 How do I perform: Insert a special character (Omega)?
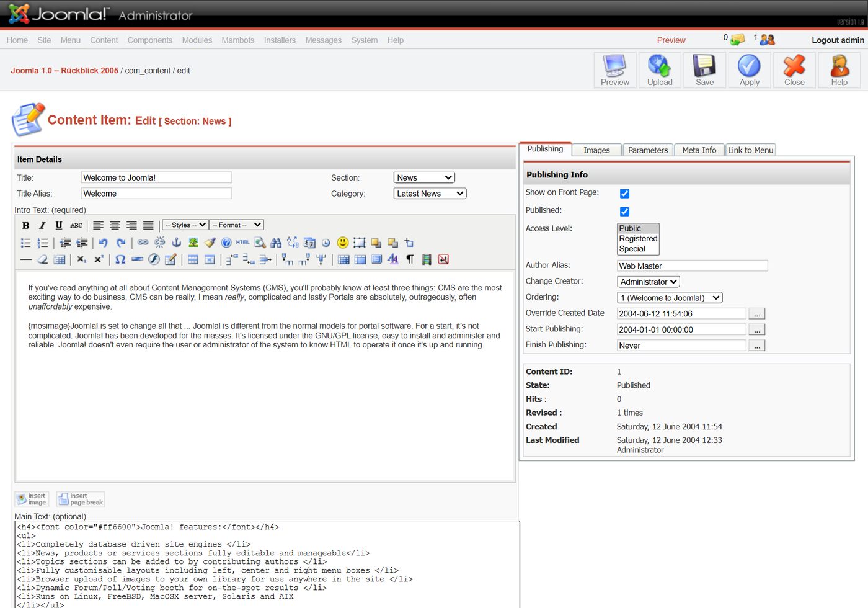[x=120, y=259]
